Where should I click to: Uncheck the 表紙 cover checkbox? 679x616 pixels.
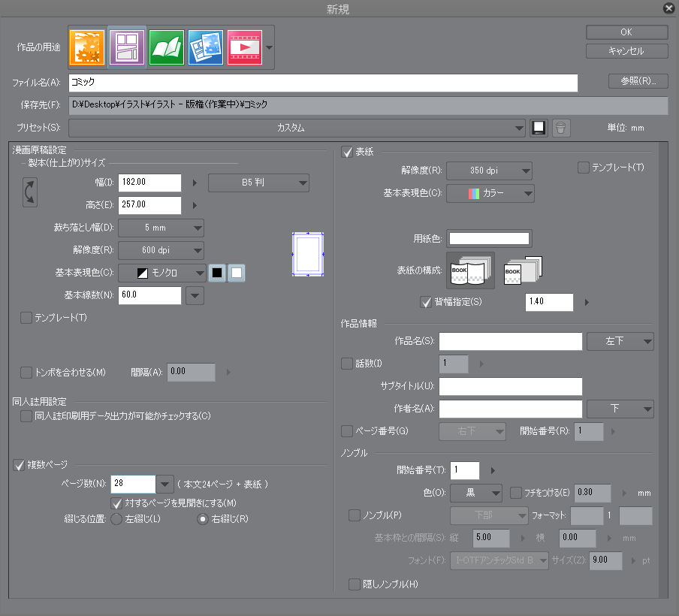347,152
